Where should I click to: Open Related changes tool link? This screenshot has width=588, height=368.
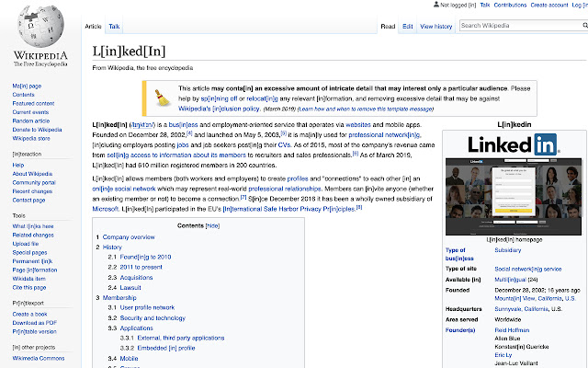(x=33, y=236)
